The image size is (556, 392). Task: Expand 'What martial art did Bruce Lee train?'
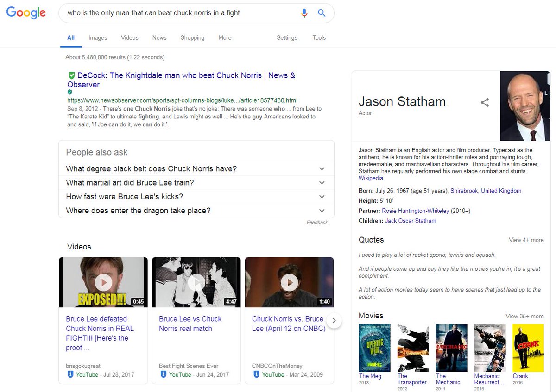196,183
